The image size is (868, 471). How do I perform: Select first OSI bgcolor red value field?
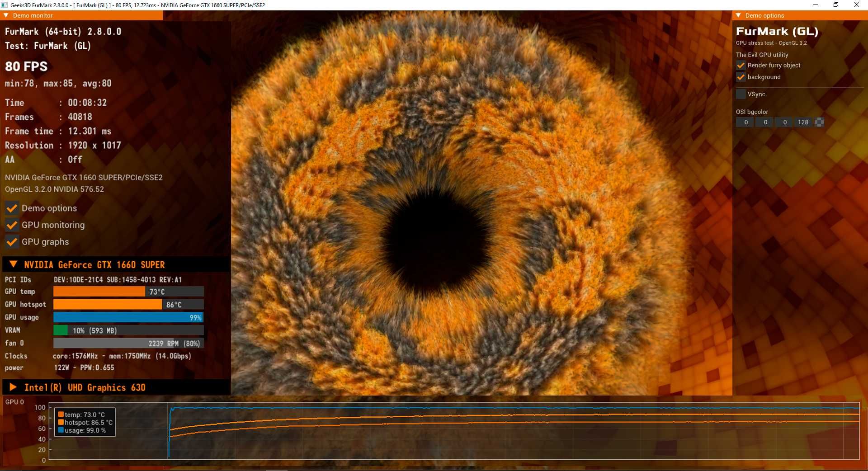point(745,122)
